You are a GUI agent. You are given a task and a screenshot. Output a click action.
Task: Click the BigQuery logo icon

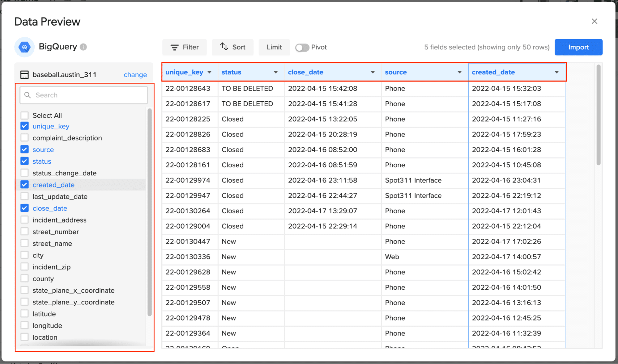click(x=24, y=47)
